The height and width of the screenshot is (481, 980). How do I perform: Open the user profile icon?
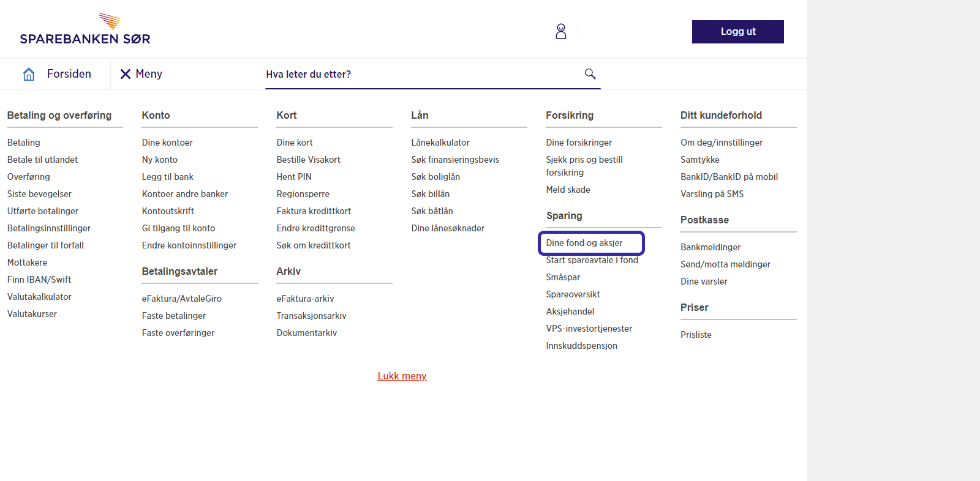pyautogui.click(x=561, y=31)
